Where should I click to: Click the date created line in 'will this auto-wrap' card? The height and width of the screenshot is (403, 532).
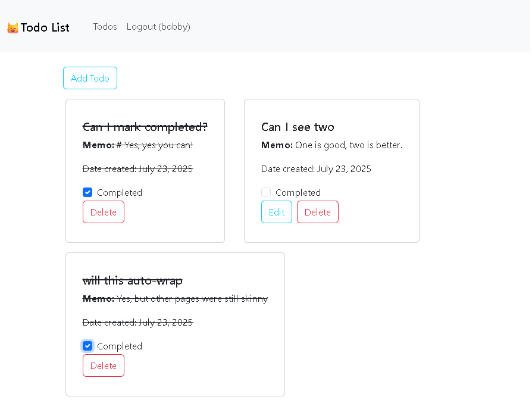[137, 323]
